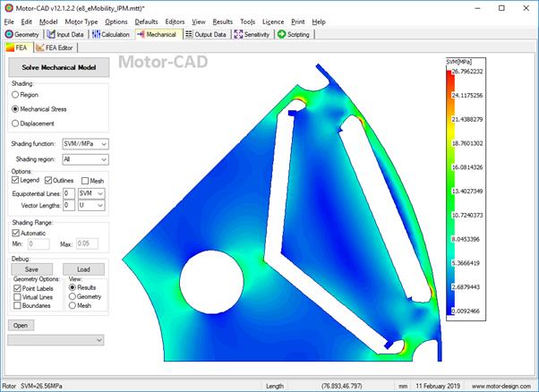Toggle Point Labels checkbox
539x392 pixels.
pos(17,288)
